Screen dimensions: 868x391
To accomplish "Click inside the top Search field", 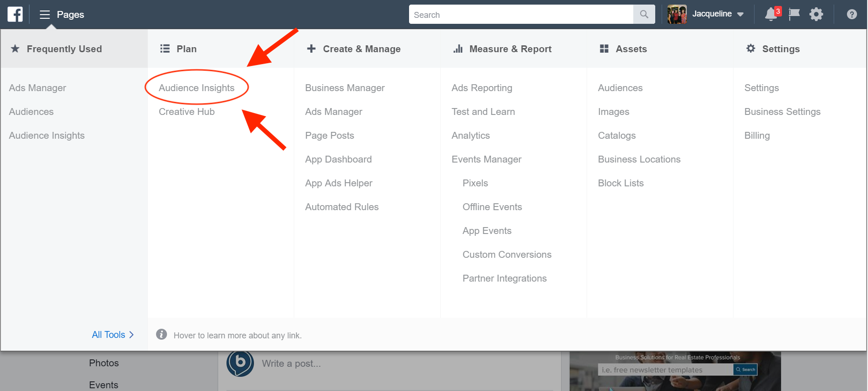I will (521, 14).
